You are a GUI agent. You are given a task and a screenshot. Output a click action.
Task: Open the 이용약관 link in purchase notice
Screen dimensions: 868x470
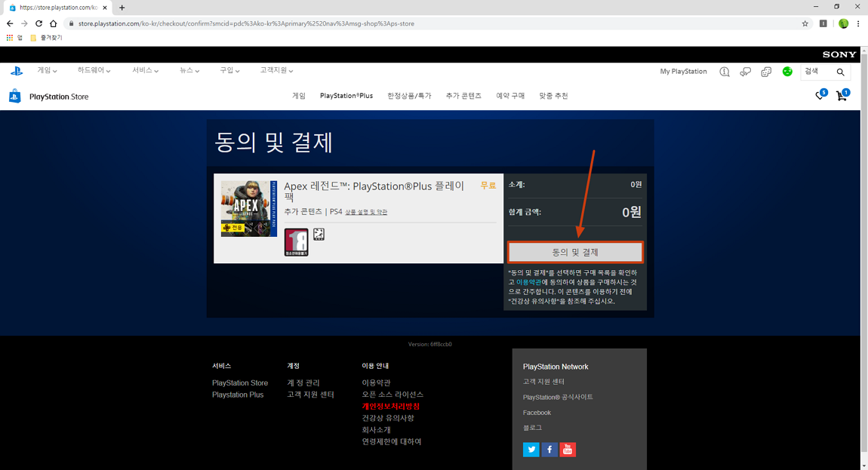pyautogui.click(x=528, y=282)
